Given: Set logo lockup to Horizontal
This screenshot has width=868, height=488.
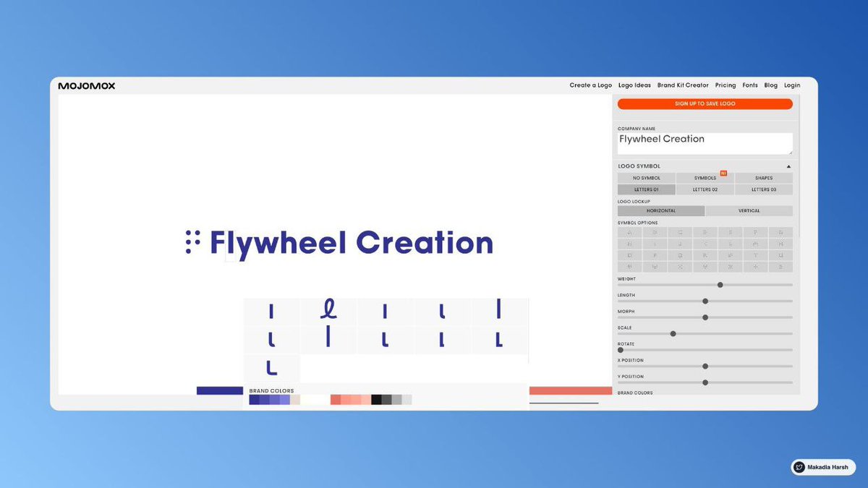Looking at the screenshot, I should pyautogui.click(x=661, y=211).
